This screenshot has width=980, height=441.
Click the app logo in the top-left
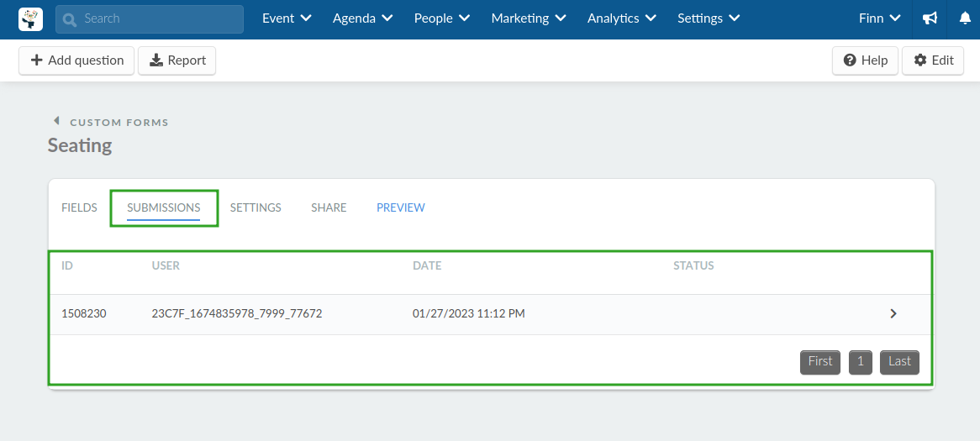[x=30, y=18]
